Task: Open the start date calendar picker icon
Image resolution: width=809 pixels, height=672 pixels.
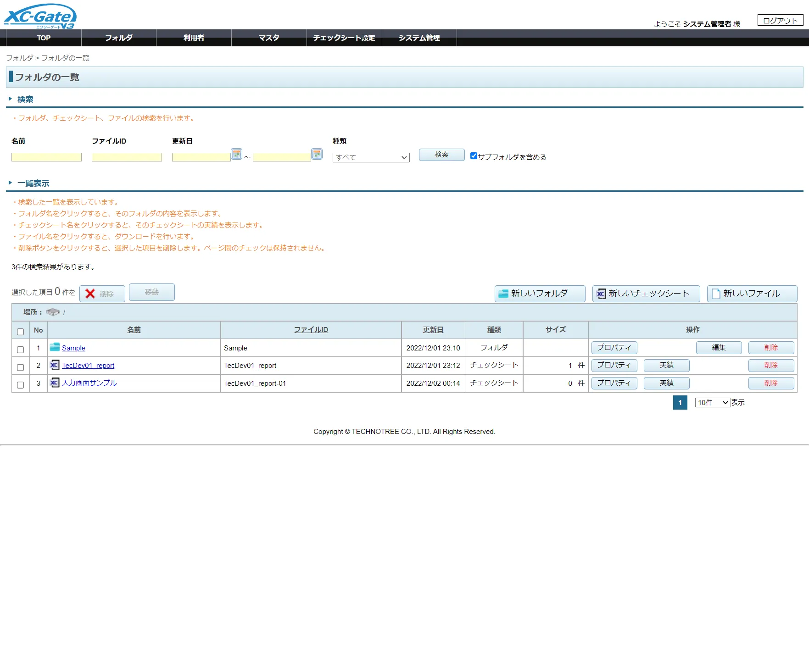Action: (x=236, y=154)
